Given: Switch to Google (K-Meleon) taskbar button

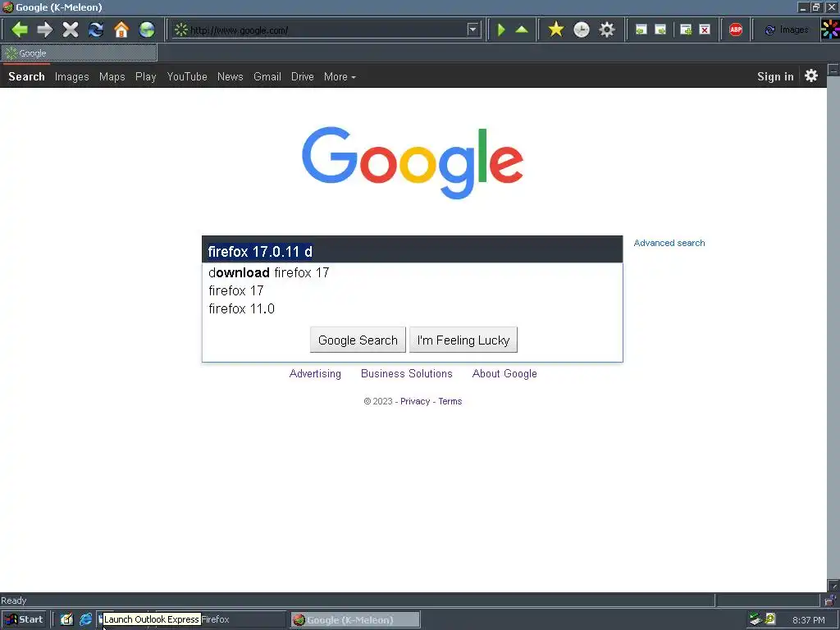Looking at the screenshot, I should 356,620.
